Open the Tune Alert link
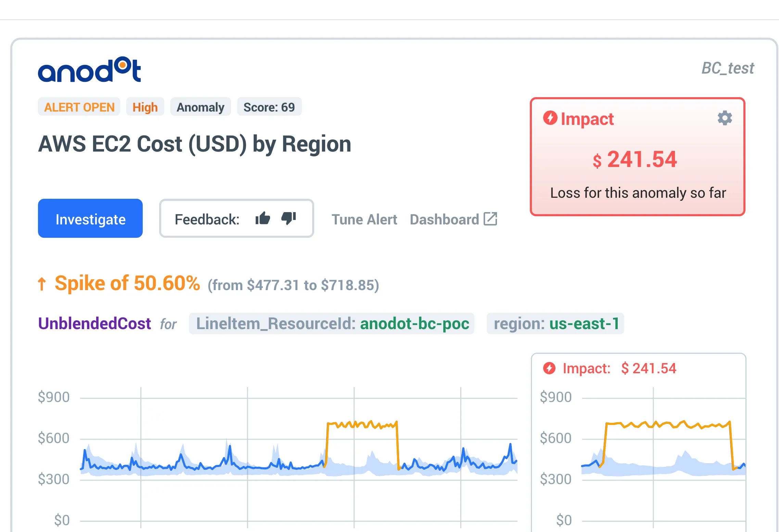The width and height of the screenshot is (779, 532). click(364, 219)
